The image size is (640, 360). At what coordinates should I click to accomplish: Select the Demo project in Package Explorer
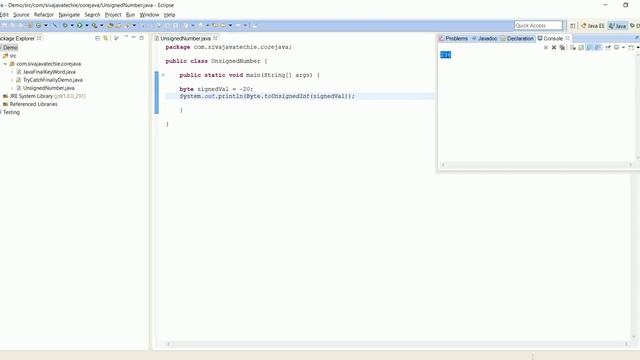pos(10,48)
